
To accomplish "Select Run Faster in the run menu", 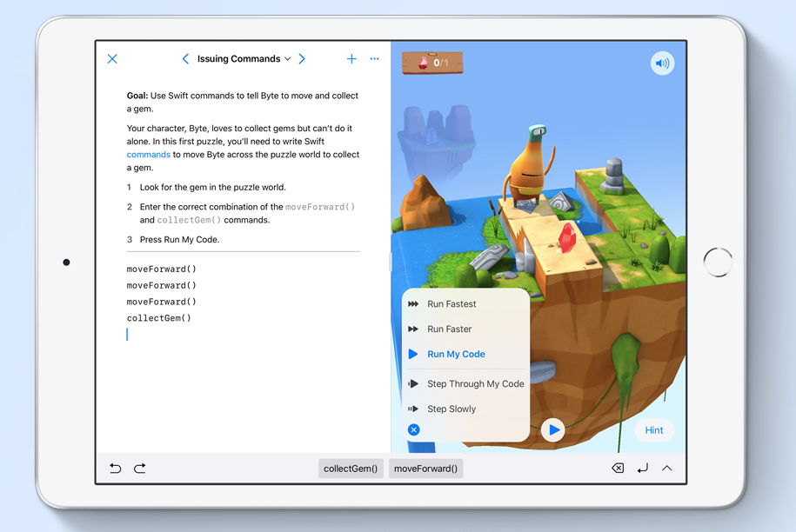I will (x=465, y=329).
